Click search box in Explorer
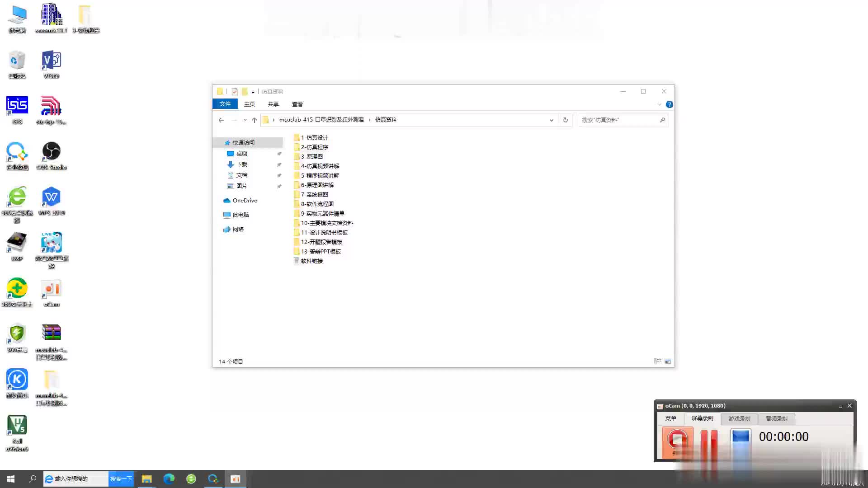The image size is (868, 488). pyautogui.click(x=620, y=120)
